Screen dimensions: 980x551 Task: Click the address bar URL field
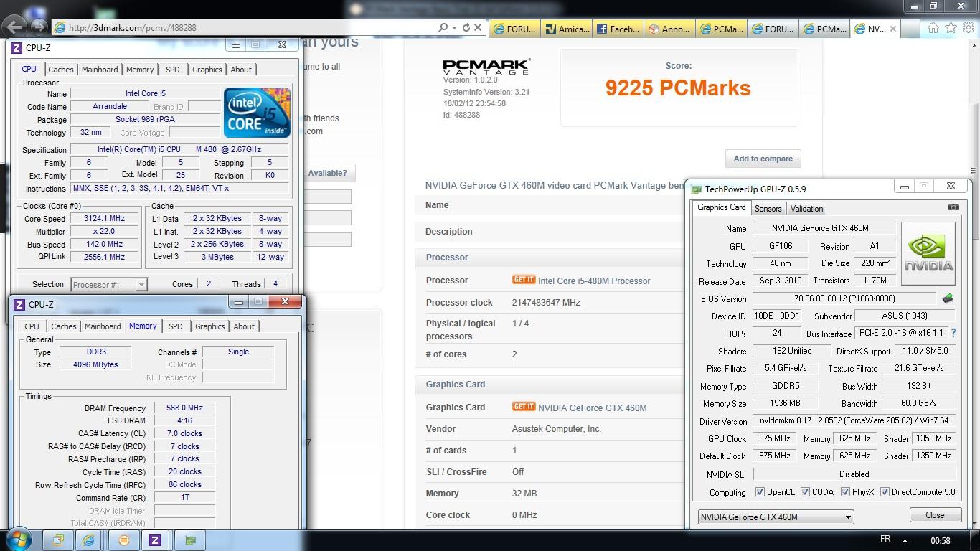point(244,28)
